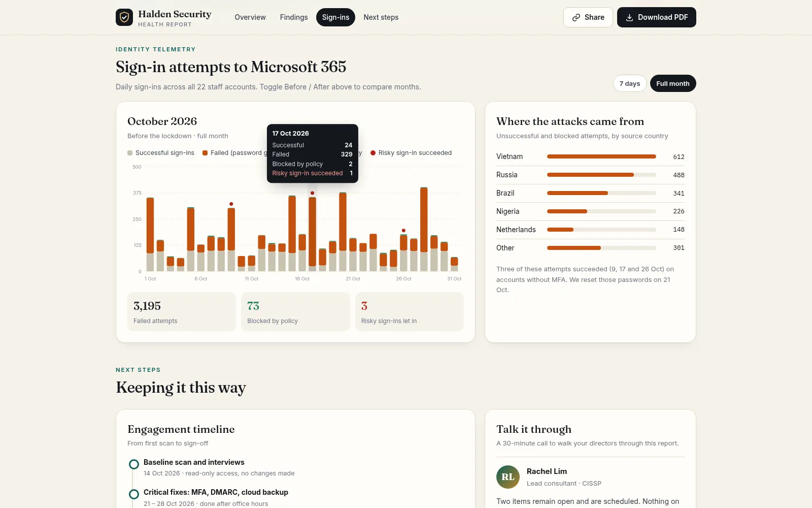Image resolution: width=812 pixels, height=508 pixels.
Task: Open the Overview tab
Action: pos(250,17)
